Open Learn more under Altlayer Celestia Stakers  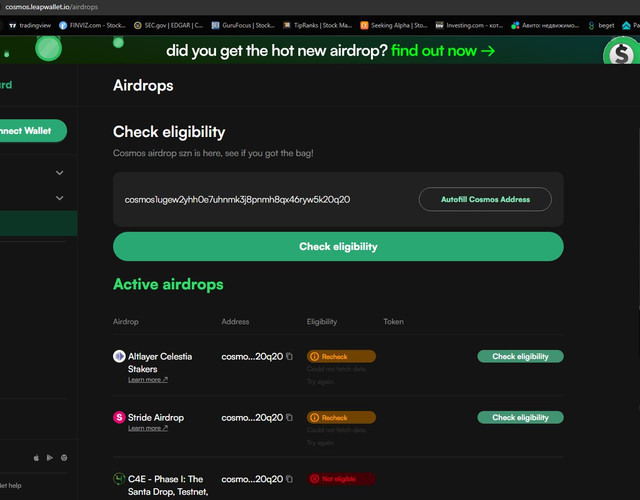[x=148, y=380]
